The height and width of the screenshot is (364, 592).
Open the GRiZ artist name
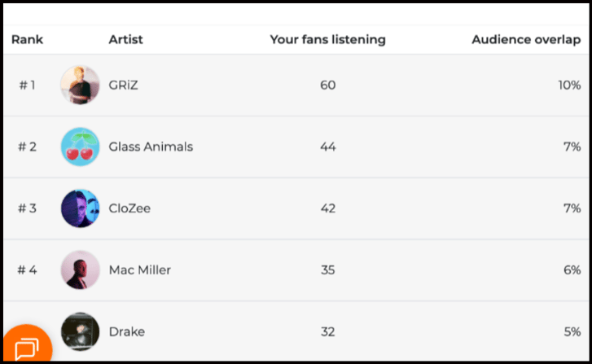point(124,86)
